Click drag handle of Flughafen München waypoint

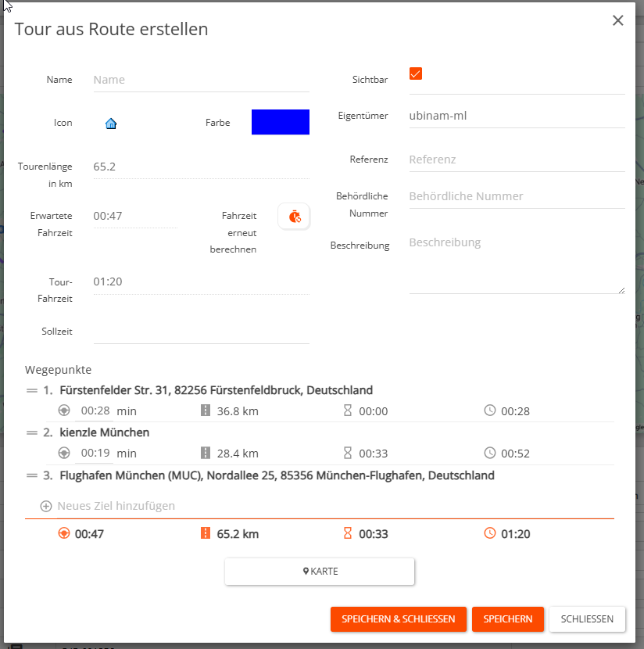(33, 475)
